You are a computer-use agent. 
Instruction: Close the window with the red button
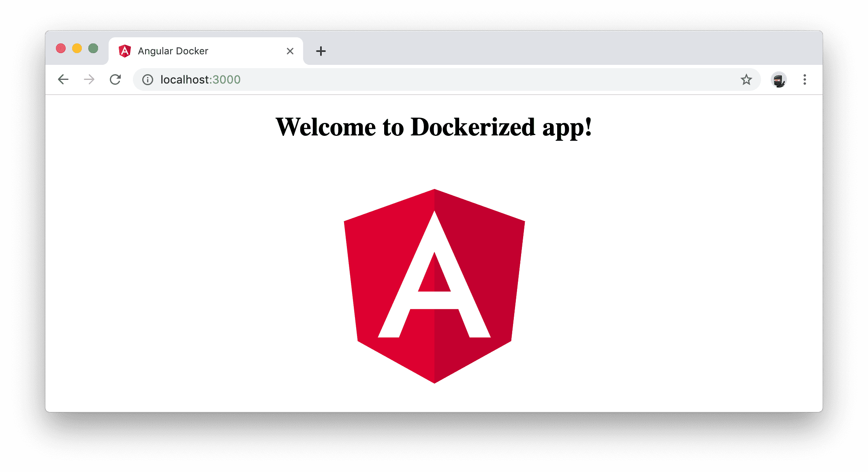coord(61,49)
